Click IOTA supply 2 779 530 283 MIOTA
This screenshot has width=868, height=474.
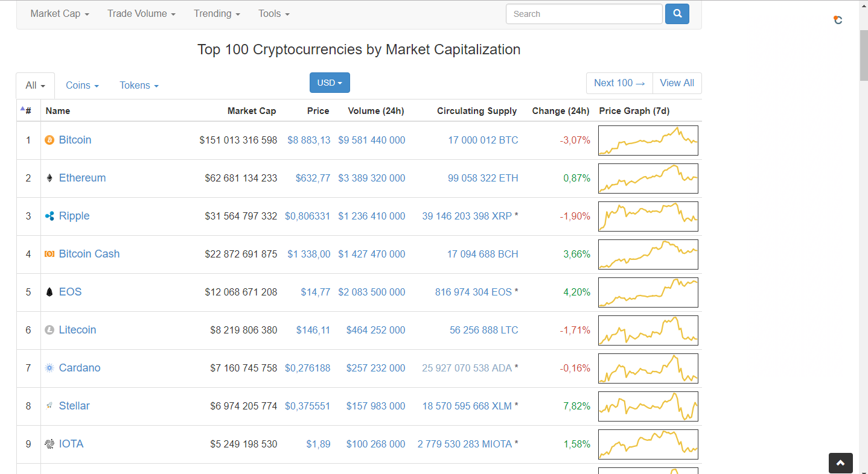pos(465,444)
